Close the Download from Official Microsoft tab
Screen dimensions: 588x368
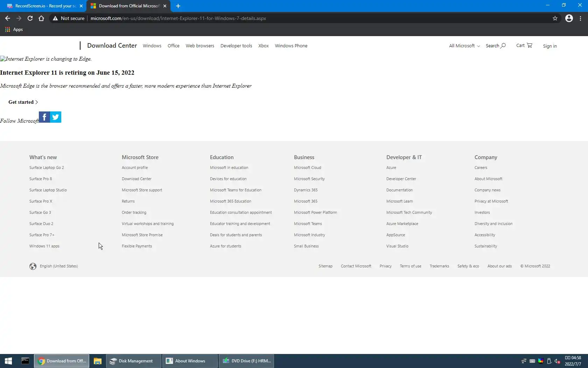tap(165, 6)
